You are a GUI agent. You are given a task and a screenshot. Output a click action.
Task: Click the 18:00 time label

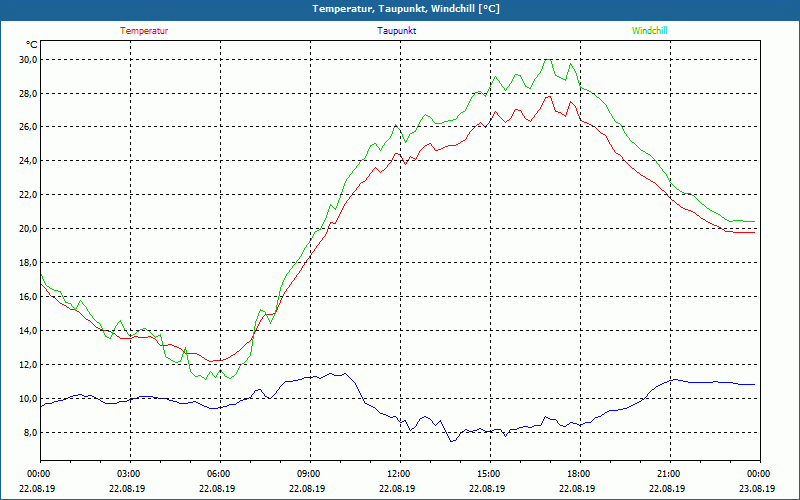(577, 474)
